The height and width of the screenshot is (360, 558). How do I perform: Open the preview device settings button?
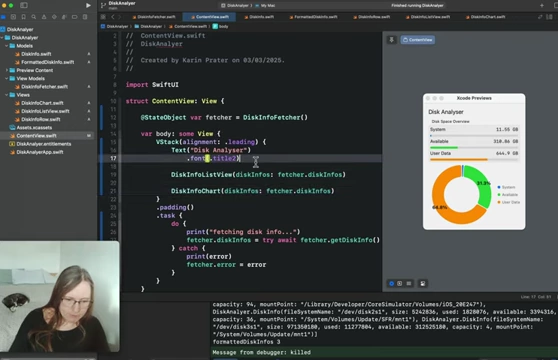[x=423, y=284]
